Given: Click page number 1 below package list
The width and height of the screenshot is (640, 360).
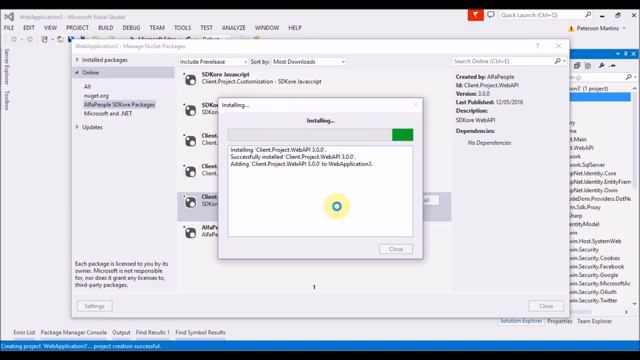Looking at the screenshot, I should click(x=314, y=287).
